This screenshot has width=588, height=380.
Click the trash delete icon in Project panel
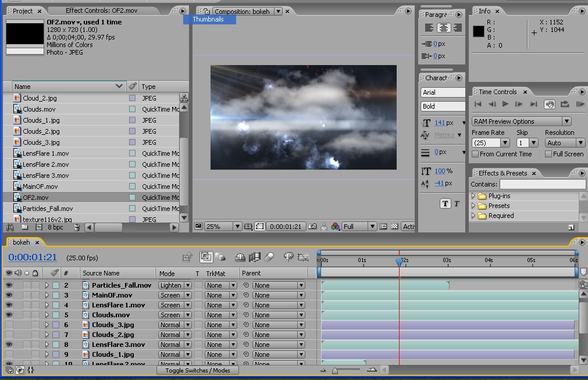click(x=77, y=227)
